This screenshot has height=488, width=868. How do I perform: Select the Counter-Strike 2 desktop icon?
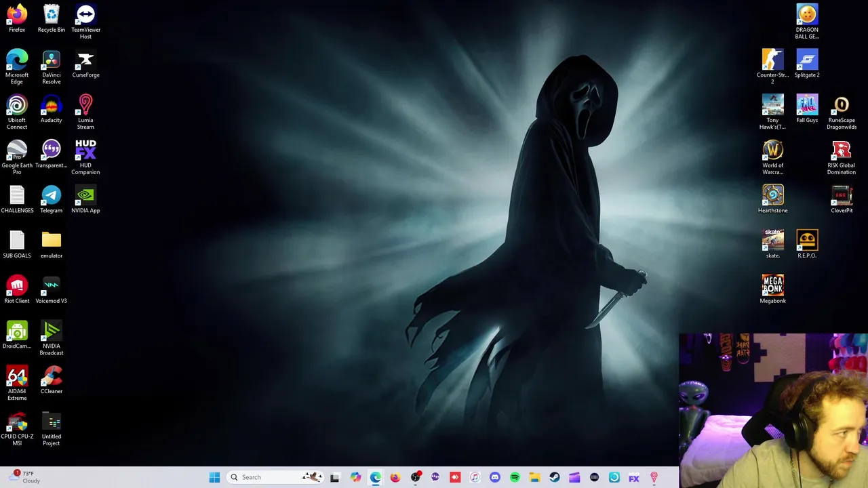click(772, 67)
